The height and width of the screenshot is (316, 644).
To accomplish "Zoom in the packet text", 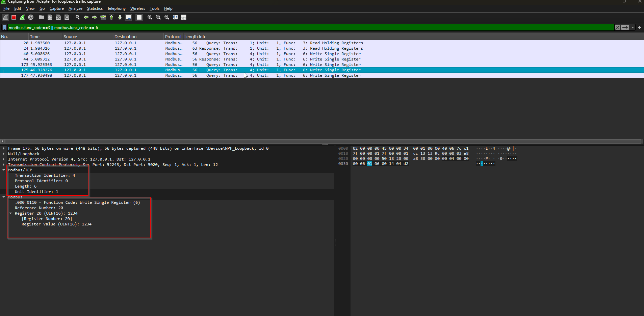I will [150, 17].
